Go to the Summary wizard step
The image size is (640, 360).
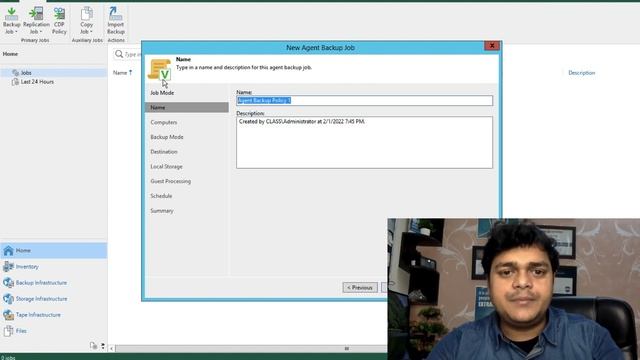click(162, 211)
